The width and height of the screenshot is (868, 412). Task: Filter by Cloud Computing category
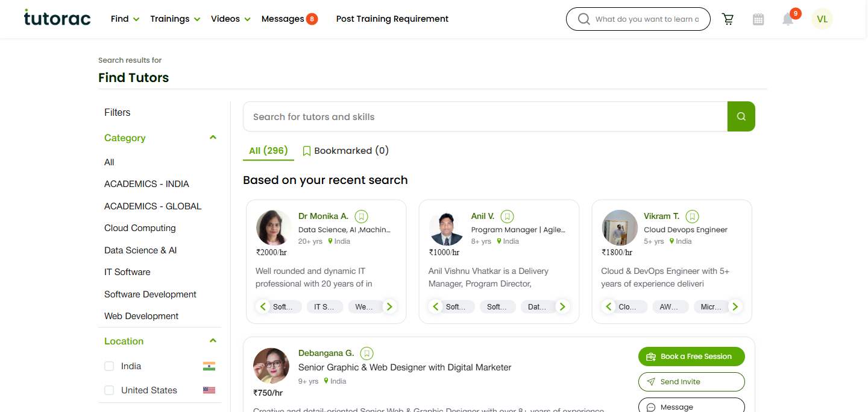coord(140,228)
